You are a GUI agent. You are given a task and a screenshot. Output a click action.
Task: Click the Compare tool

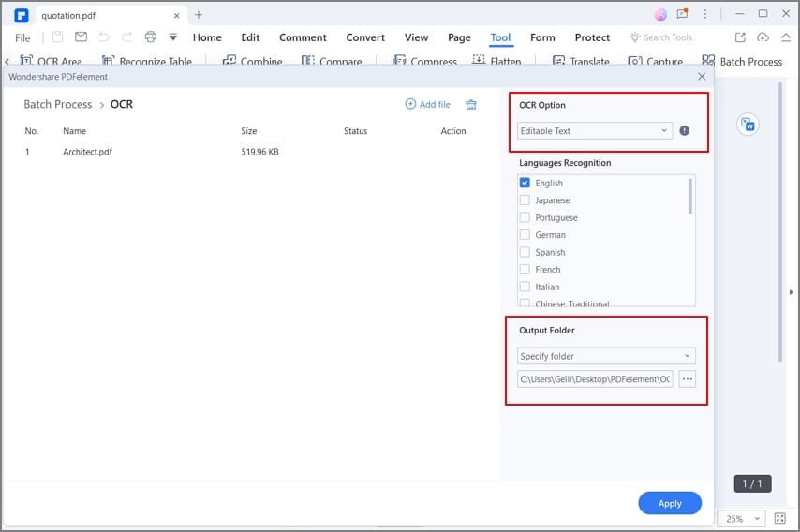click(332, 61)
